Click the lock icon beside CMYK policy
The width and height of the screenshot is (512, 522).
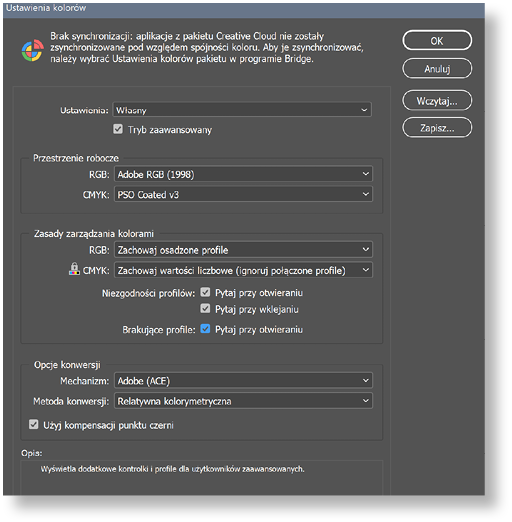[x=74, y=269]
